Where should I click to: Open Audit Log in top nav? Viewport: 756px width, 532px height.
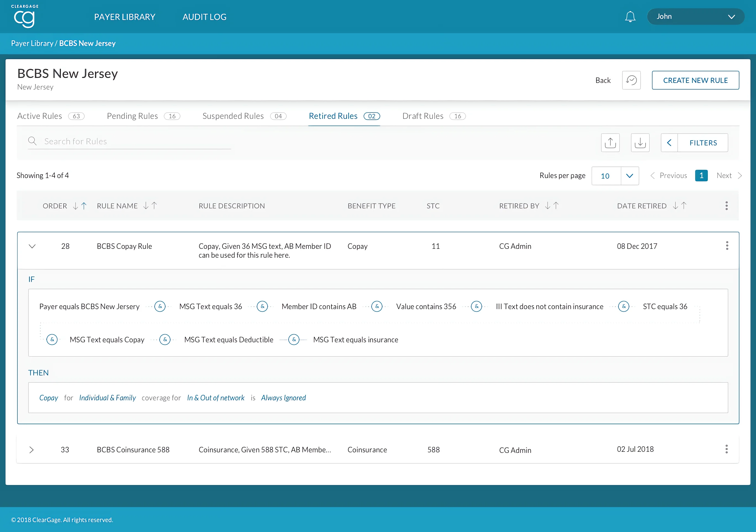tap(204, 17)
